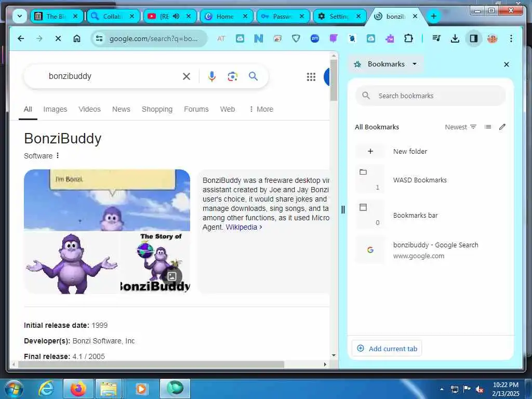Open the Extensions puzzle menu

pos(408,38)
